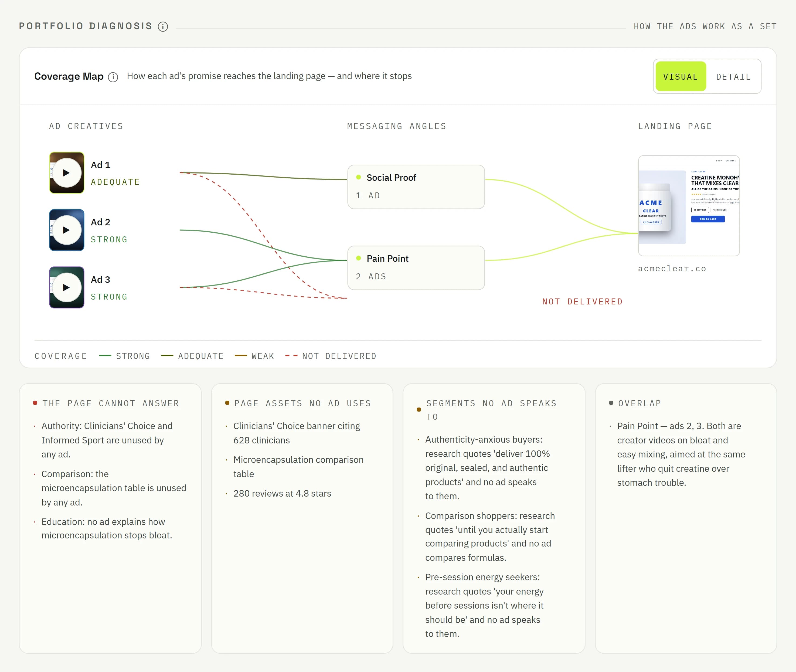Click the Ad 1 label
Viewport: 796px width, 672px height.
[101, 165]
